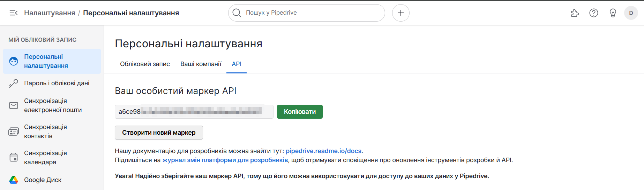
Task: Open the quick add plus button
Action: 400,13
